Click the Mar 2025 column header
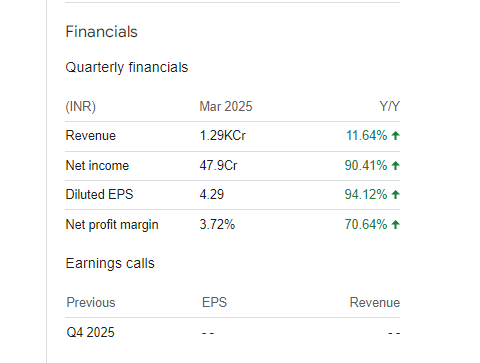The height and width of the screenshot is (363, 480). pos(226,107)
